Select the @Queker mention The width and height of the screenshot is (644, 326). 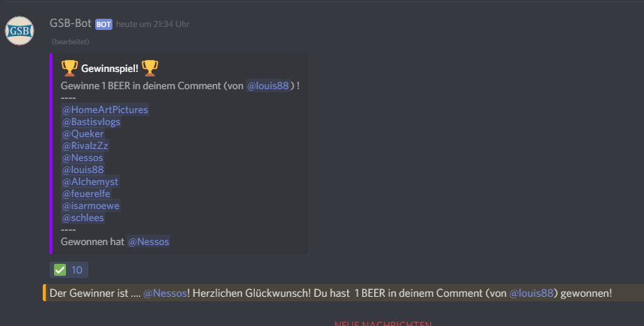[x=82, y=133]
